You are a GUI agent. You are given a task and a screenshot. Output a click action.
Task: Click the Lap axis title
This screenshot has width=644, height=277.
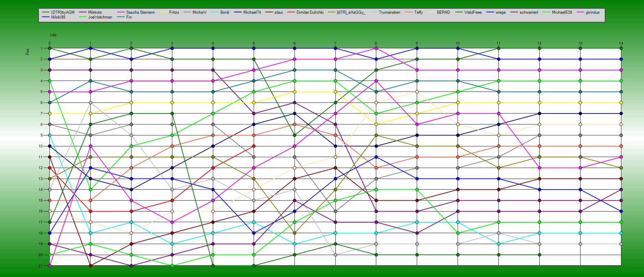pos(53,35)
